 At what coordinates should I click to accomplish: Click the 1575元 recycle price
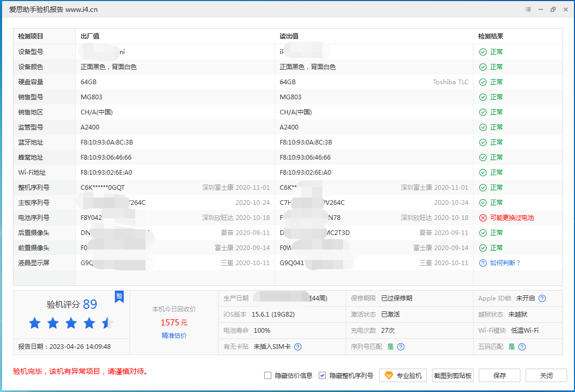(174, 322)
